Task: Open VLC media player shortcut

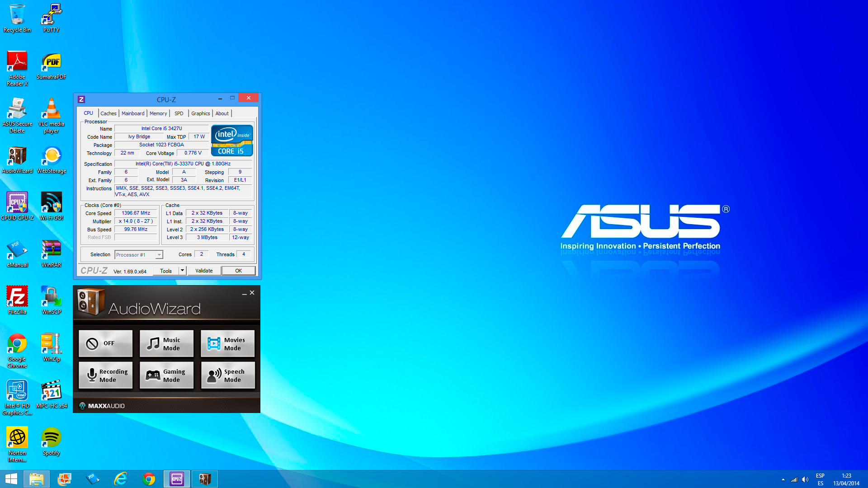Action: [x=51, y=115]
